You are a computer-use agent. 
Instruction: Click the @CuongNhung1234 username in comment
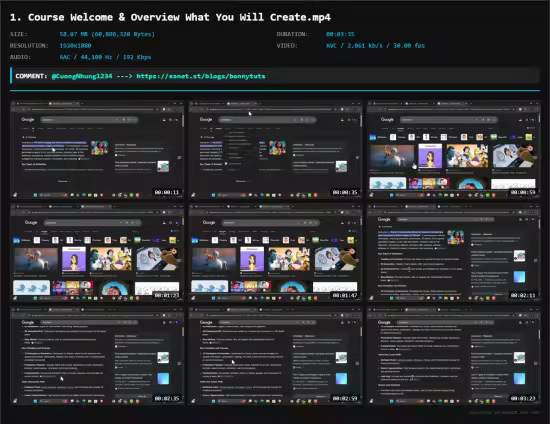[x=82, y=76]
